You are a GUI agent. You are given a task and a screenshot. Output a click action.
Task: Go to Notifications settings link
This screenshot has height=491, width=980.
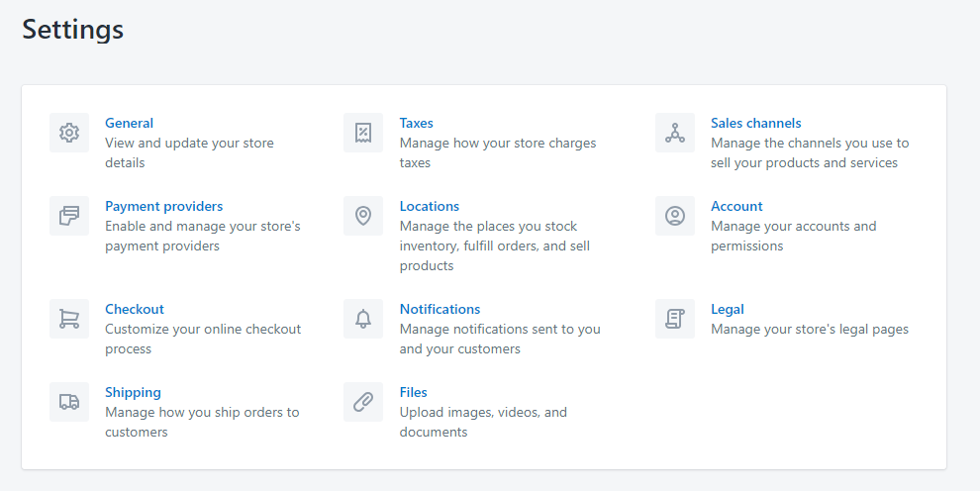pyautogui.click(x=440, y=310)
